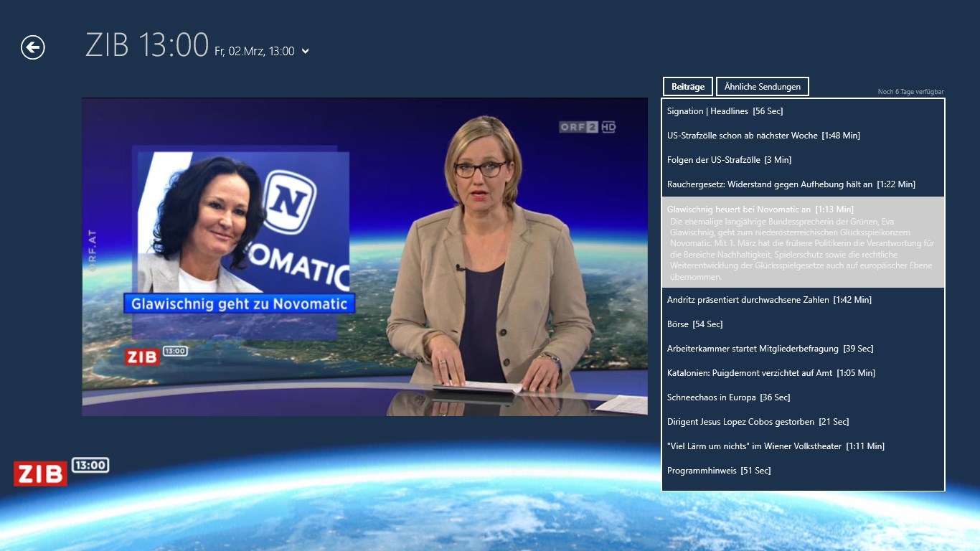Select highlighted Glawischnig heuert bei Novomatic an
Image resolution: width=980 pixels, height=551 pixels.
tap(803, 242)
